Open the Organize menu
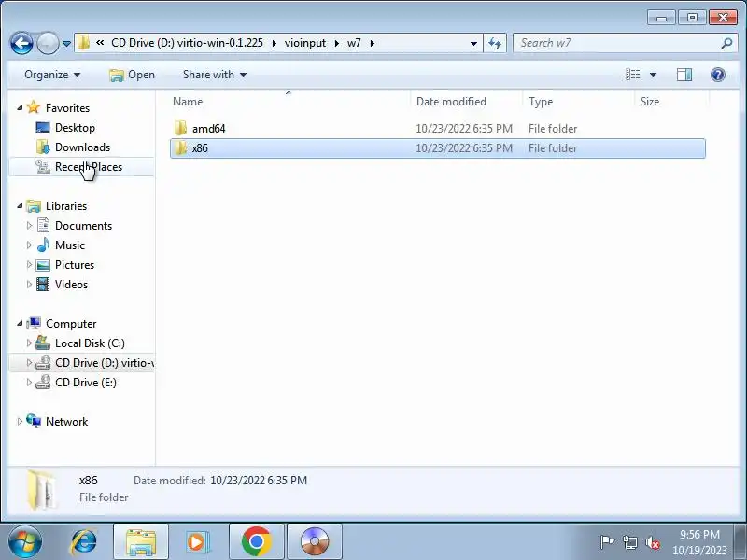The height and width of the screenshot is (560, 747). 52,75
